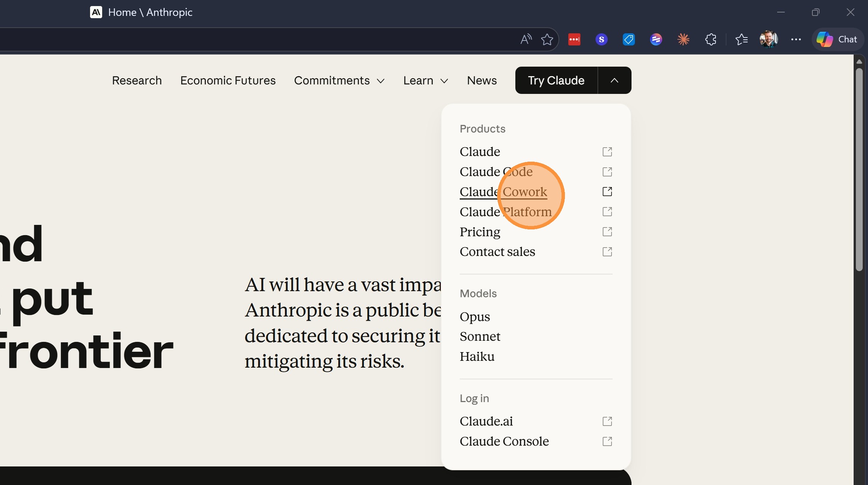Open the blue price tag extension
The width and height of the screenshot is (868, 485).
[x=628, y=39]
